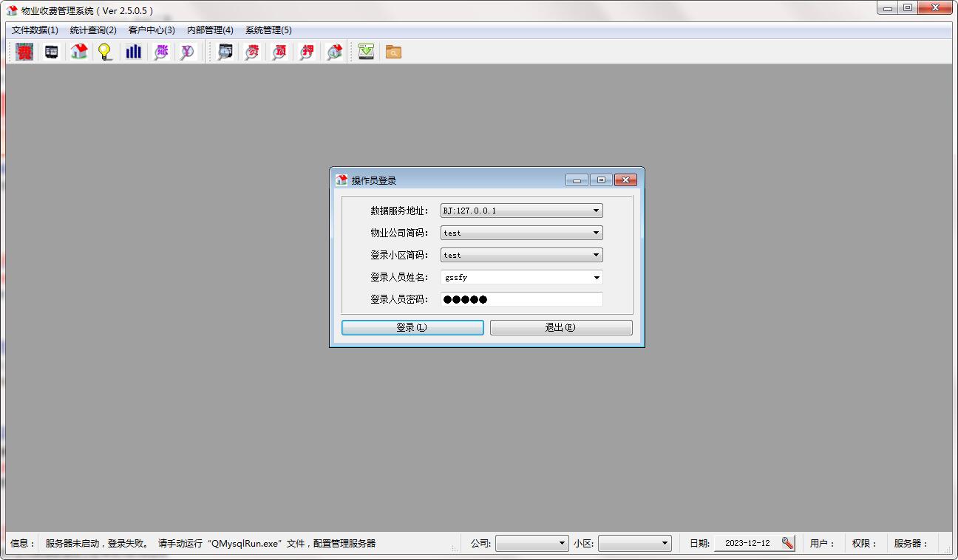
Task: Select the fee management (费) toolbar icon
Action: coord(23,52)
